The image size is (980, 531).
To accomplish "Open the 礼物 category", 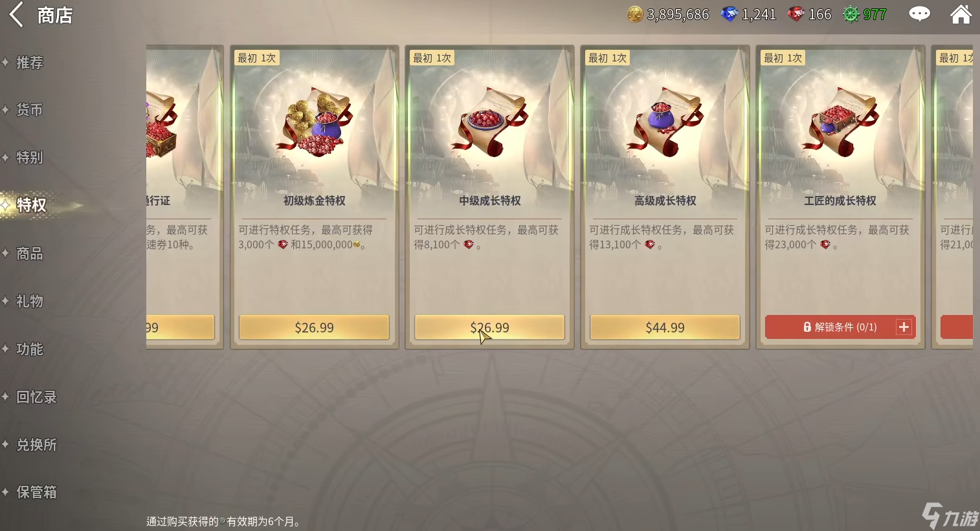I will 30,301.
